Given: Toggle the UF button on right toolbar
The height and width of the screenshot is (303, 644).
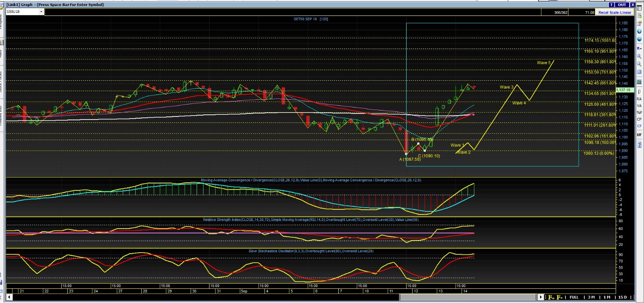Looking at the screenshot, I should [x=639, y=135].
